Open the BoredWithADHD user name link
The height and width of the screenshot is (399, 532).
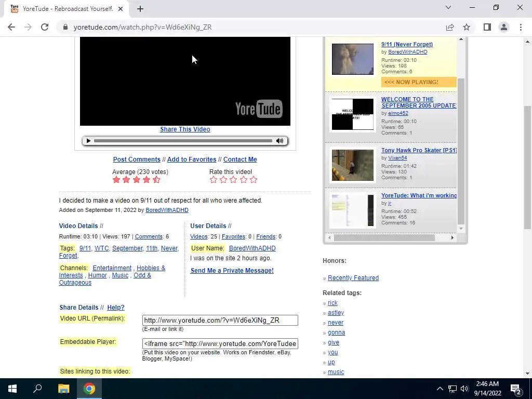pos(252,248)
